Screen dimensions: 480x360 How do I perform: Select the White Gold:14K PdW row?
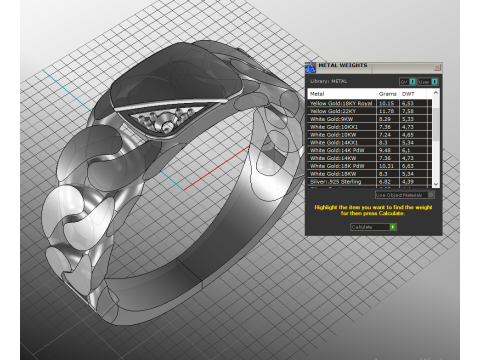[x=369, y=150]
